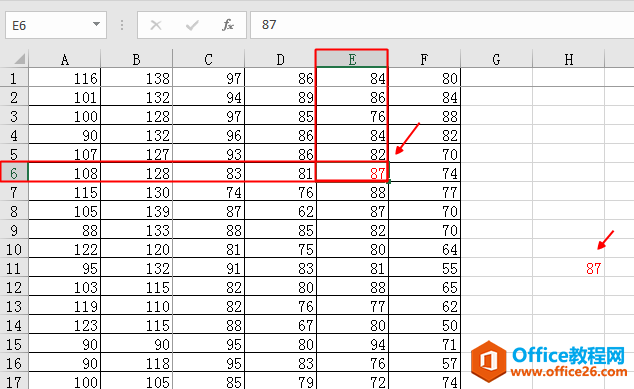The image size is (634, 389).
Task: Select column H header
Action: pos(568,59)
